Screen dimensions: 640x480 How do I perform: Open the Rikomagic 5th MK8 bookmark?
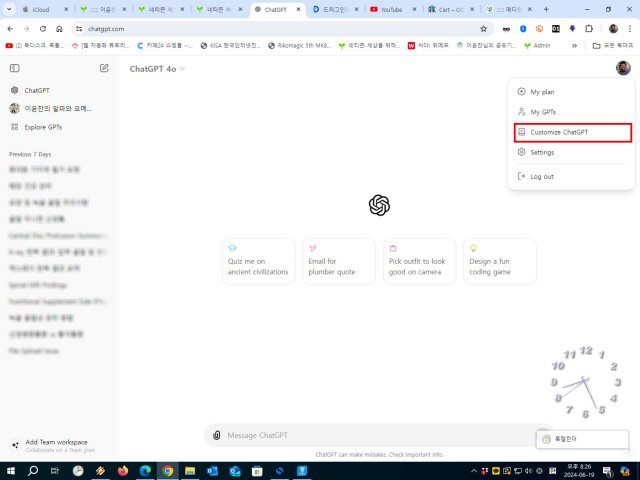tap(299, 46)
